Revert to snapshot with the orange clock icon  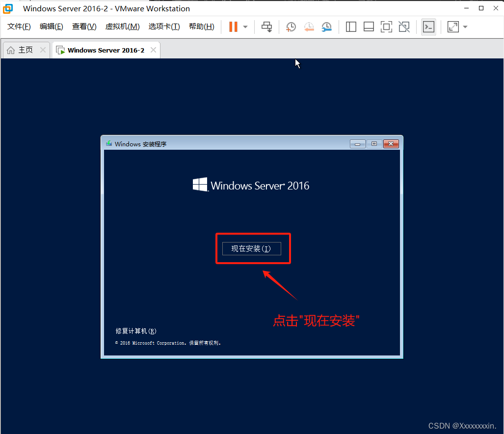309,27
